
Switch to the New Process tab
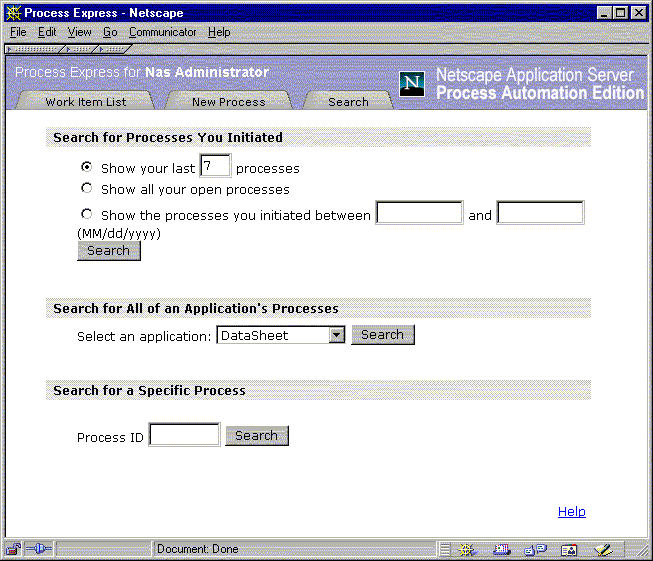point(228,102)
